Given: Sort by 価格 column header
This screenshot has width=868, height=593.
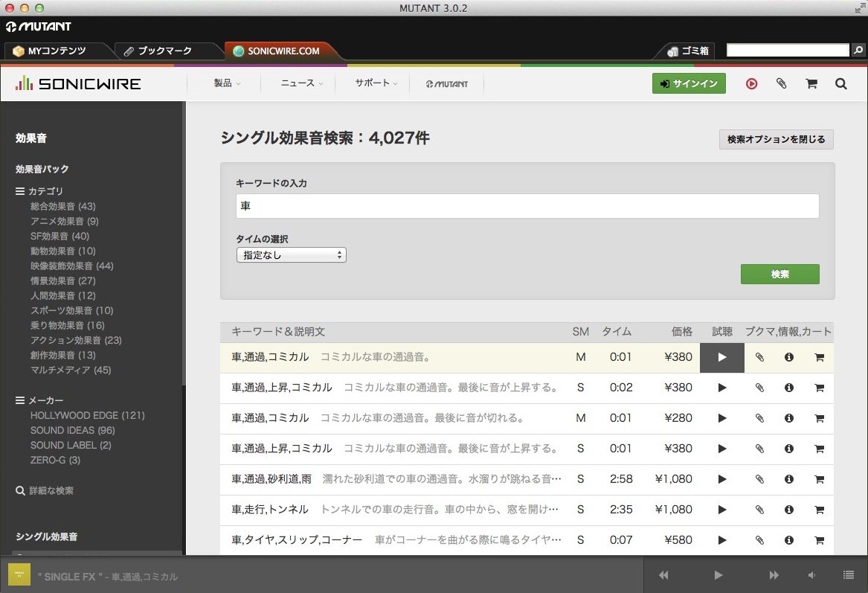Looking at the screenshot, I should point(681,332).
